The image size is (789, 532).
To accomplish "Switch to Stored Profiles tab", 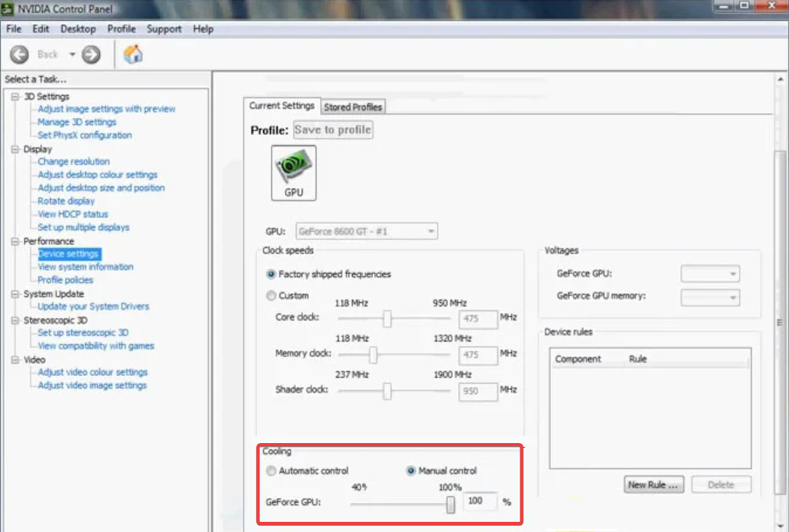I will point(354,107).
